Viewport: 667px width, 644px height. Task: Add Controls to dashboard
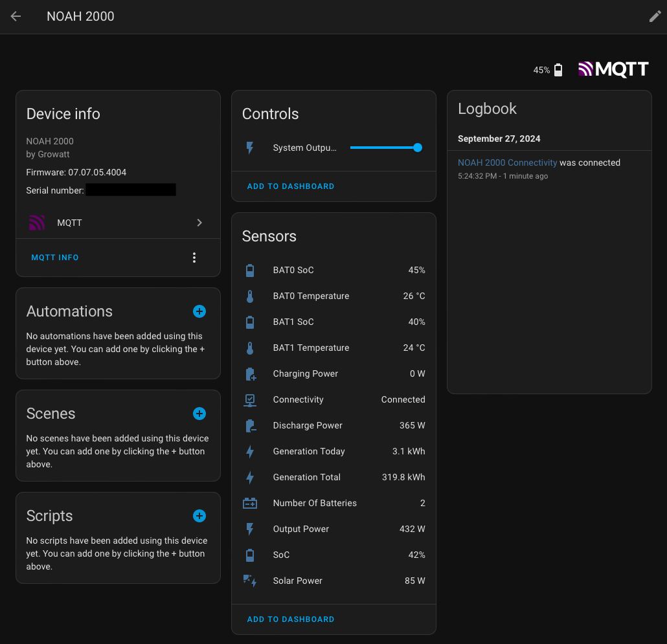point(291,186)
